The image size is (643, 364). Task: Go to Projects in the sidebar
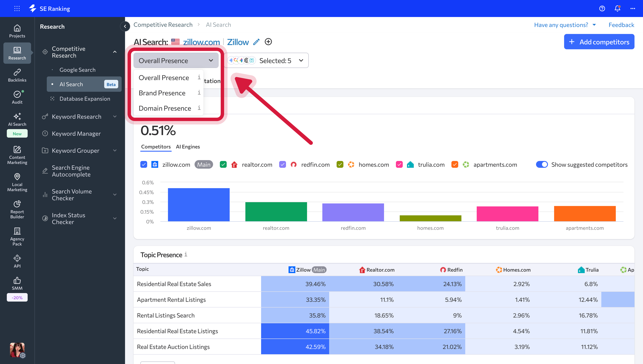[17, 31]
